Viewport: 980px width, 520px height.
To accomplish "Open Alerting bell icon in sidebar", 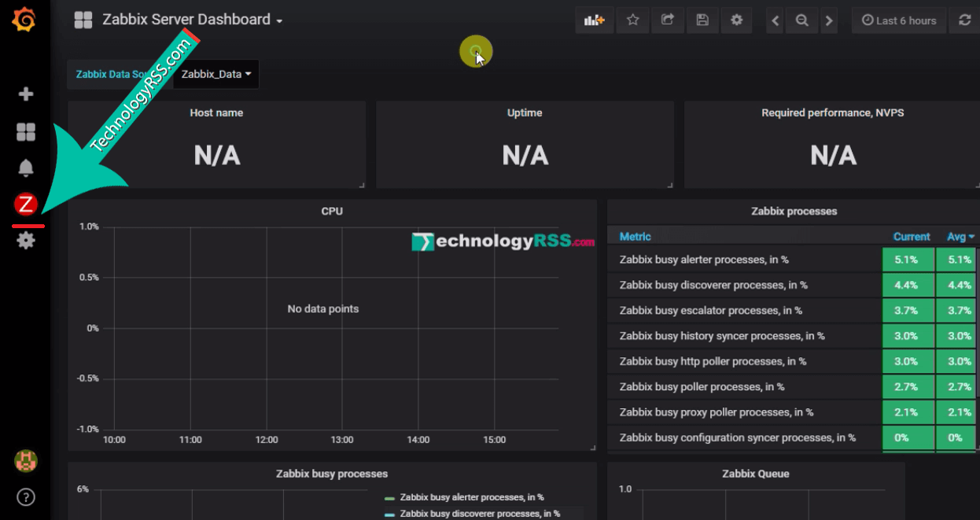I will [26, 168].
